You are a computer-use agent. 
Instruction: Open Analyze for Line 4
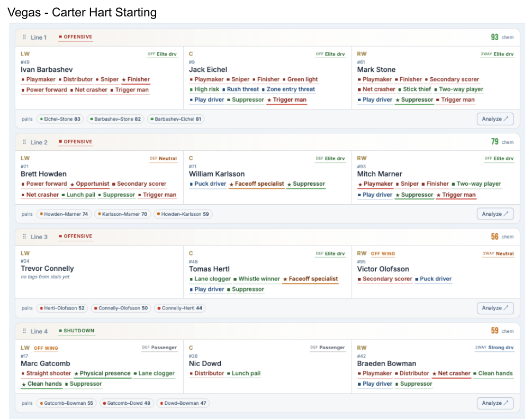pos(495,403)
